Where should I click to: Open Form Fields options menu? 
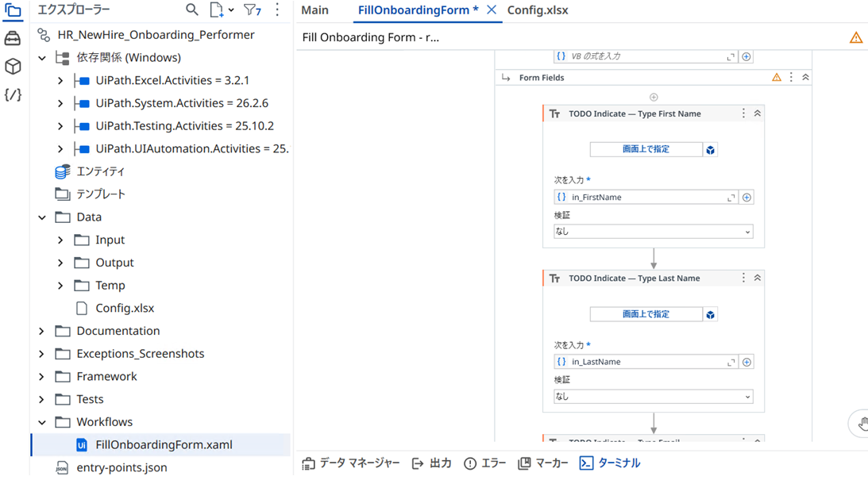(791, 78)
